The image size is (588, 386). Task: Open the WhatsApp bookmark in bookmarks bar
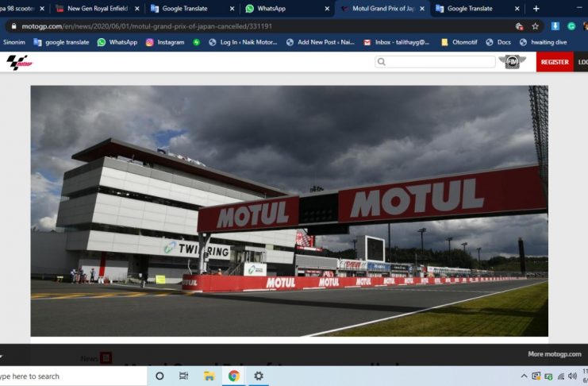click(117, 42)
